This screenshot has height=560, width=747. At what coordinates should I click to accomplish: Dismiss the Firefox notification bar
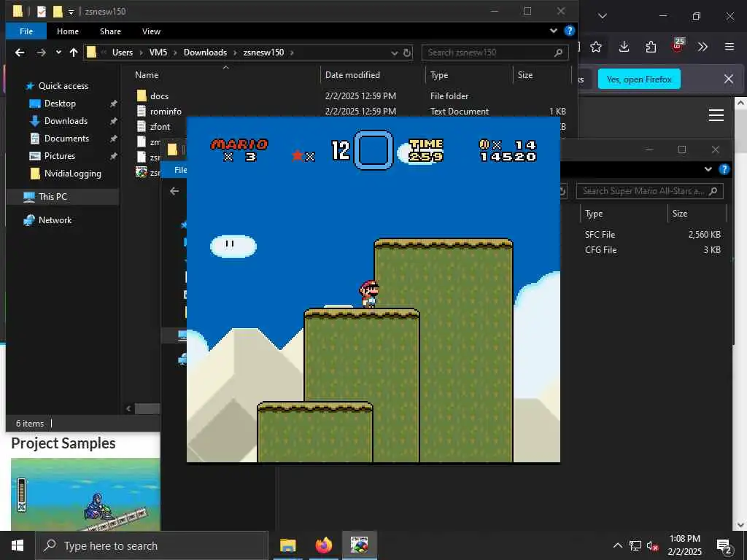pos(729,79)
